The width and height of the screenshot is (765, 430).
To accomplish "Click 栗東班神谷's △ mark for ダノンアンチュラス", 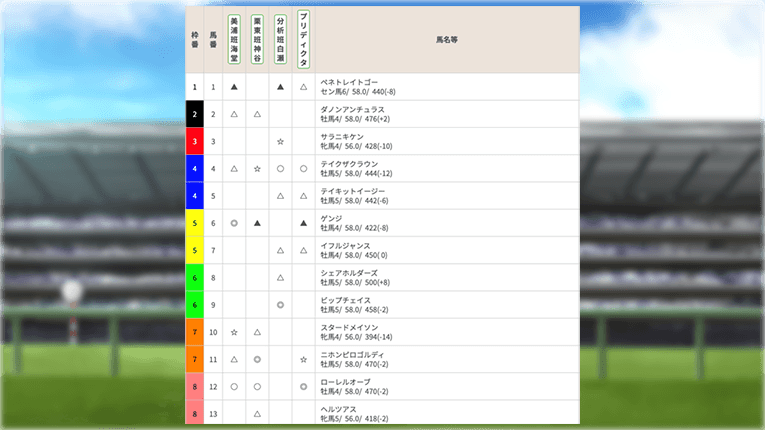I will [257, 114].
